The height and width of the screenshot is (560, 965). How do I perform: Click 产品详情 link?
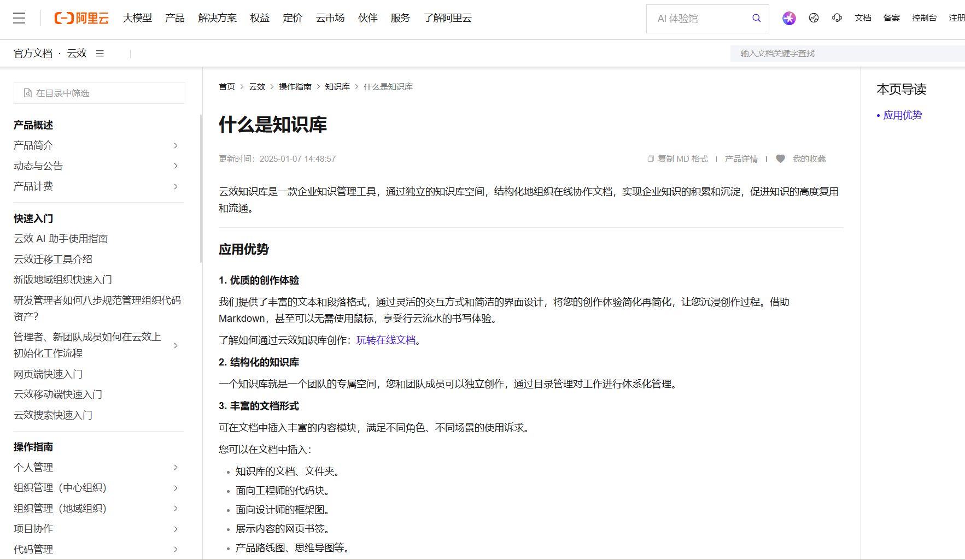pyautogui.click(x=741, y=159)
